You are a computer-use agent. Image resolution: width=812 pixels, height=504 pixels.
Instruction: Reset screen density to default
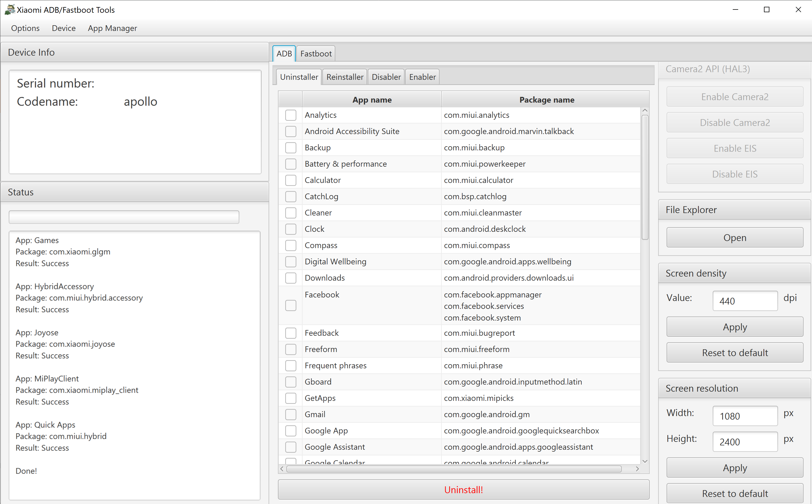pyautogui.click(x=734, y=353)
